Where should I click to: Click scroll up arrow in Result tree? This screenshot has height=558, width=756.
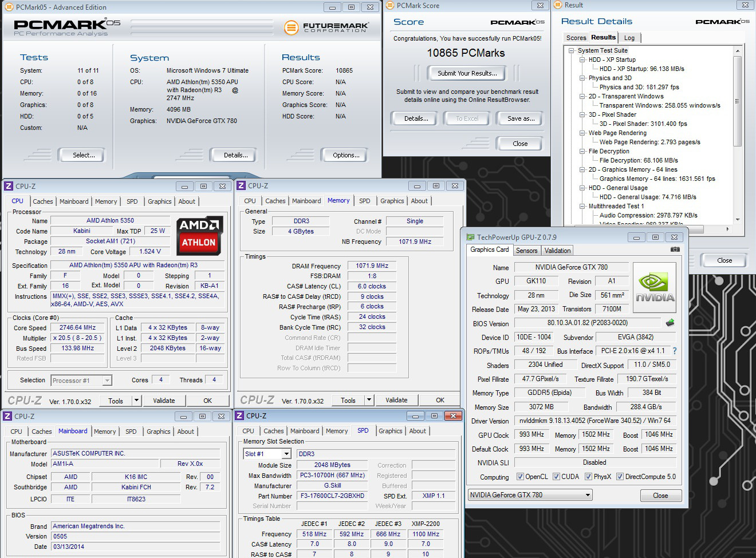click(737, 51)
